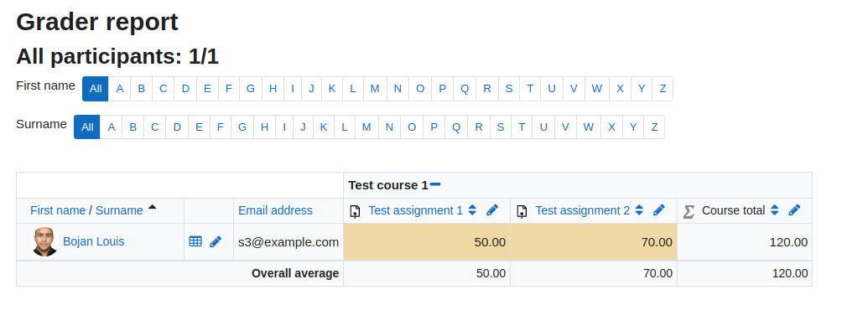Filter surname by the letter L
This screenshot has width=868, height=331.
(345, 127)
